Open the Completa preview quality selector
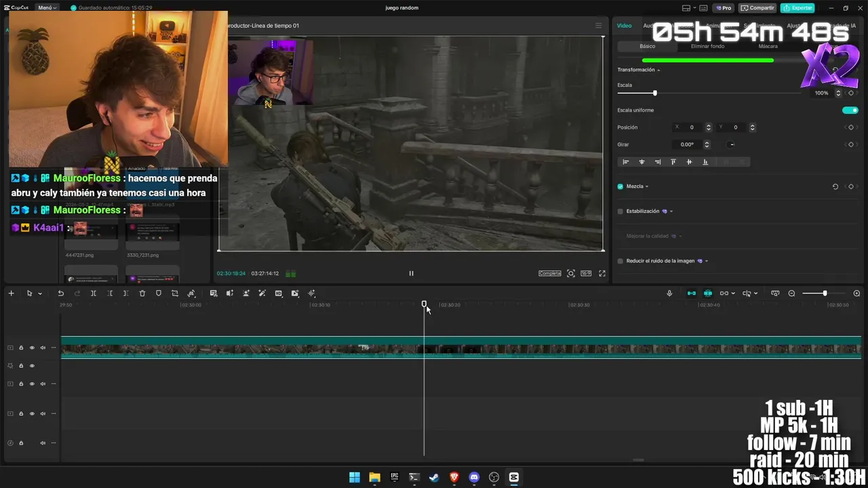This screenshot has width=868, height=488. click(550, 274)
